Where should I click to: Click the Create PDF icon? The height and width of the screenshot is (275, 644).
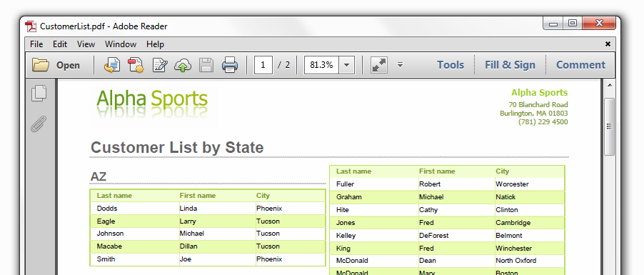[x=136, y=65]
